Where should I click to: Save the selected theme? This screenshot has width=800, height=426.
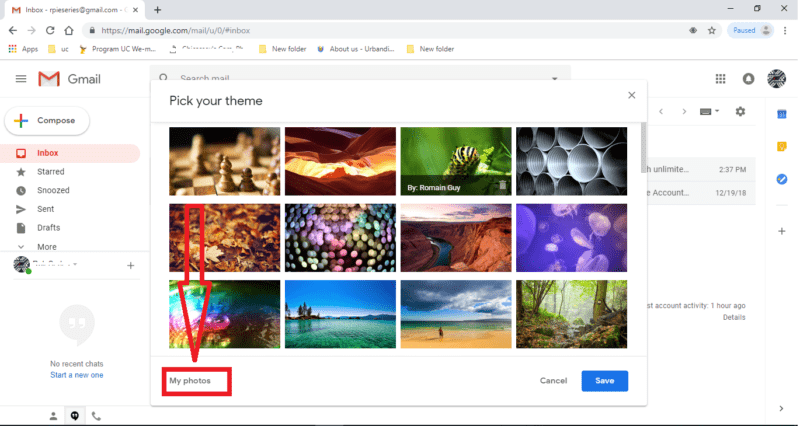(605, 381)
